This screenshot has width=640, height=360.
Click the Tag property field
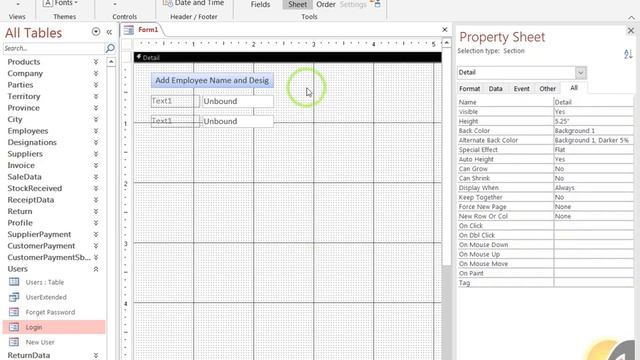(593, 283)
